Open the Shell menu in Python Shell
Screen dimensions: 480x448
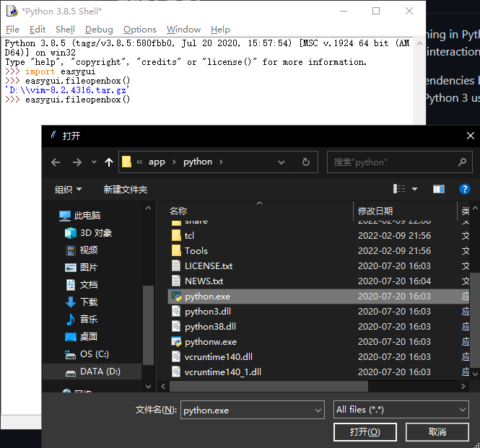pos(65,30)
